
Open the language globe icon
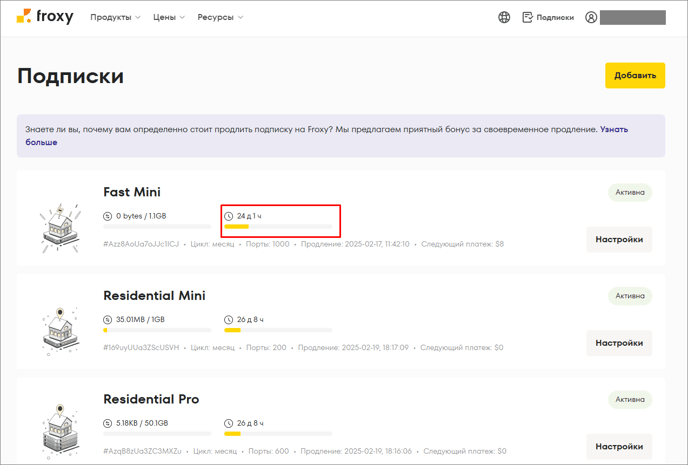coord(504,17)
